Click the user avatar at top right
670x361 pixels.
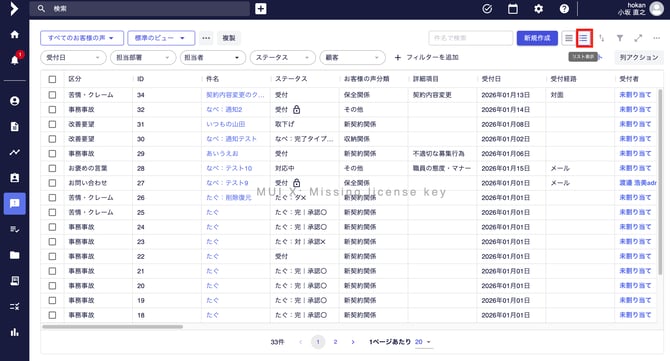point(656,9)
